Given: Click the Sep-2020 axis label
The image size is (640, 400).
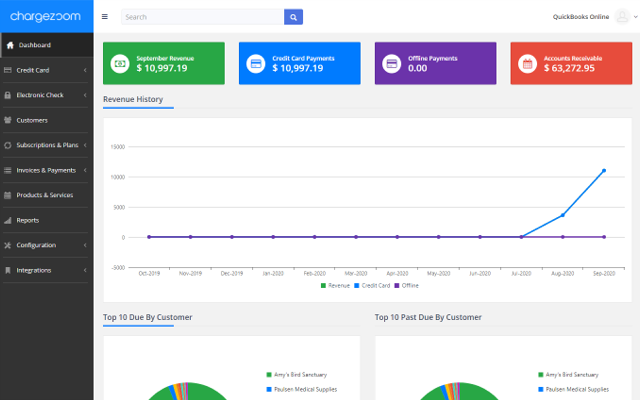Looking at the screenshot, I should (604, 273).
